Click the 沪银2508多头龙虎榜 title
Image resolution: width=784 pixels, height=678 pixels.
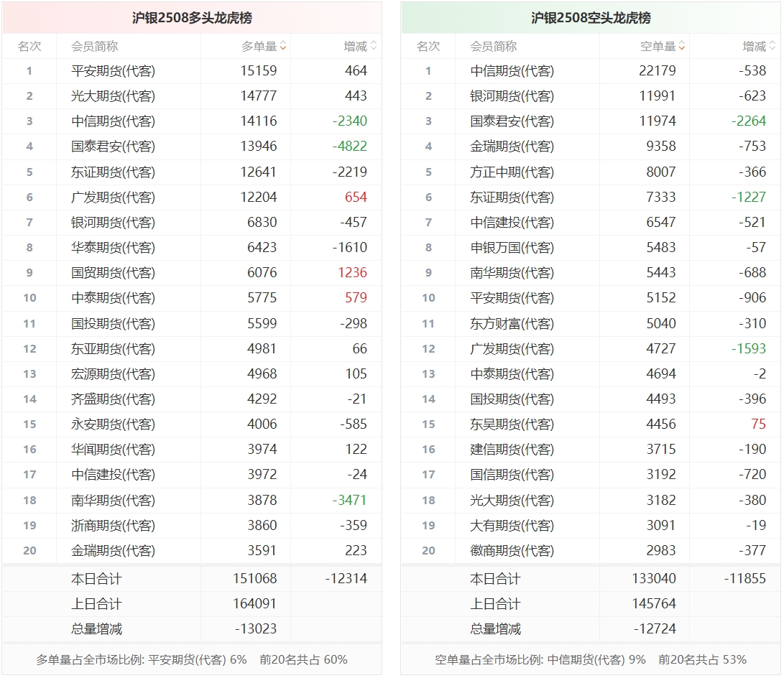click(x=192, y=18)
